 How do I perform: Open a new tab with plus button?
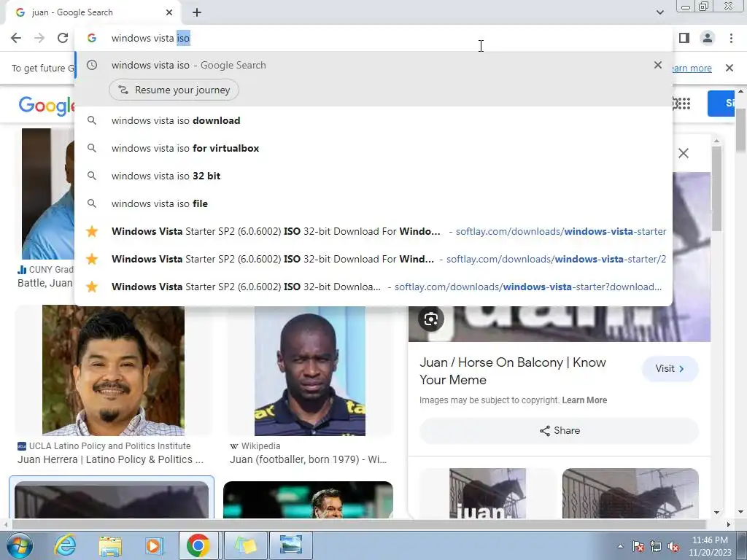[x=197, y=12]
